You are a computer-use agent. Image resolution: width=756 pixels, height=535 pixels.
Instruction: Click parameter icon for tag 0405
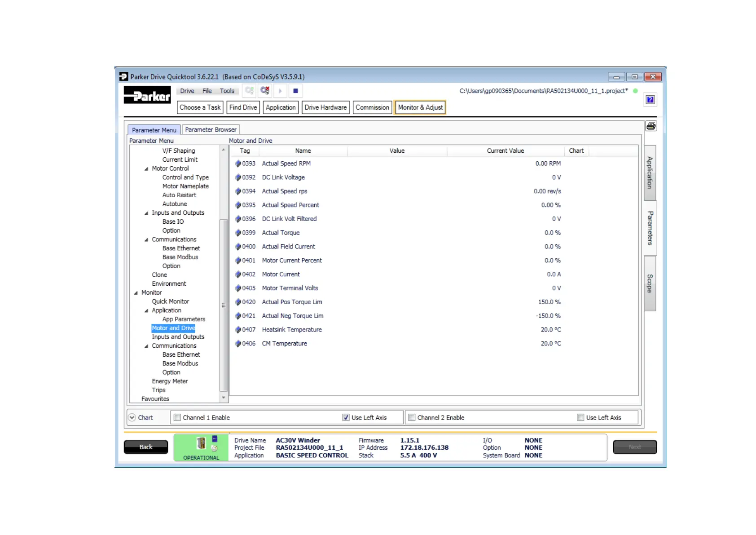tap(238, 288)
